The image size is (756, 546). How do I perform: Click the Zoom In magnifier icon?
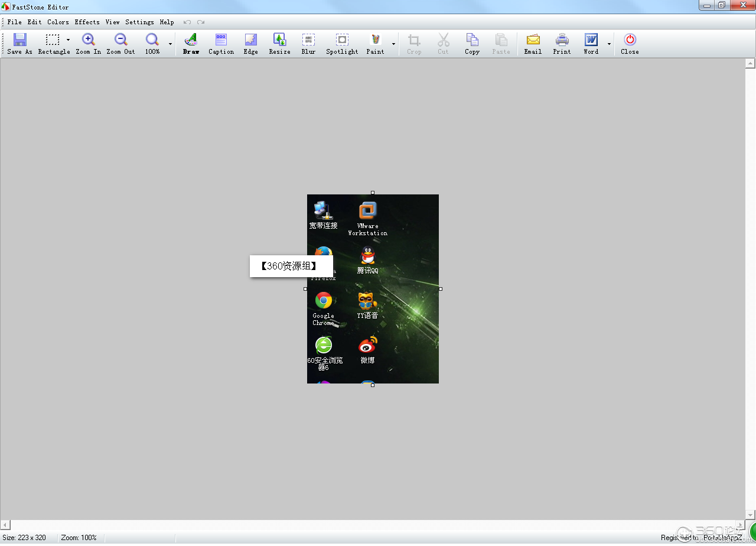[x=89, y=40]
